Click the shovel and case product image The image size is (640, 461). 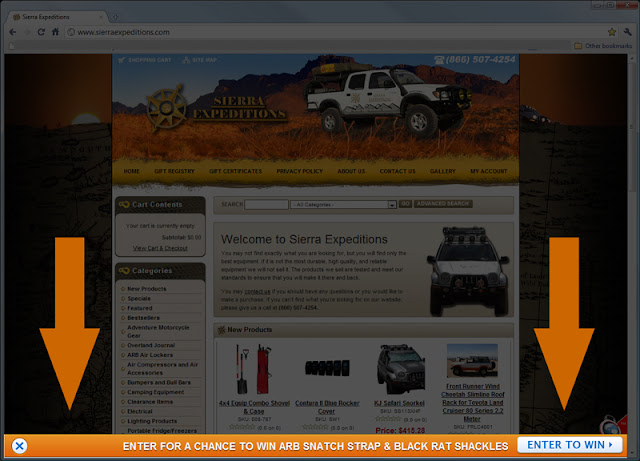253,370
